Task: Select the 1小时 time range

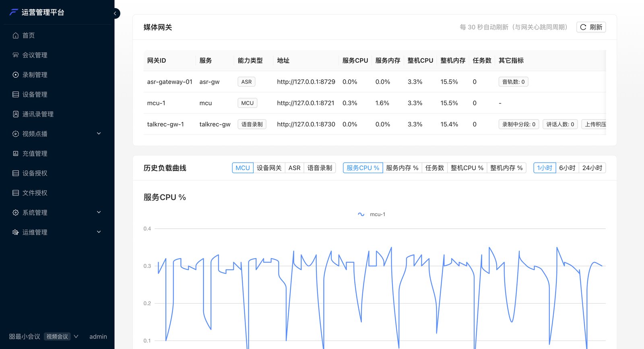Action: pos(545,168)
